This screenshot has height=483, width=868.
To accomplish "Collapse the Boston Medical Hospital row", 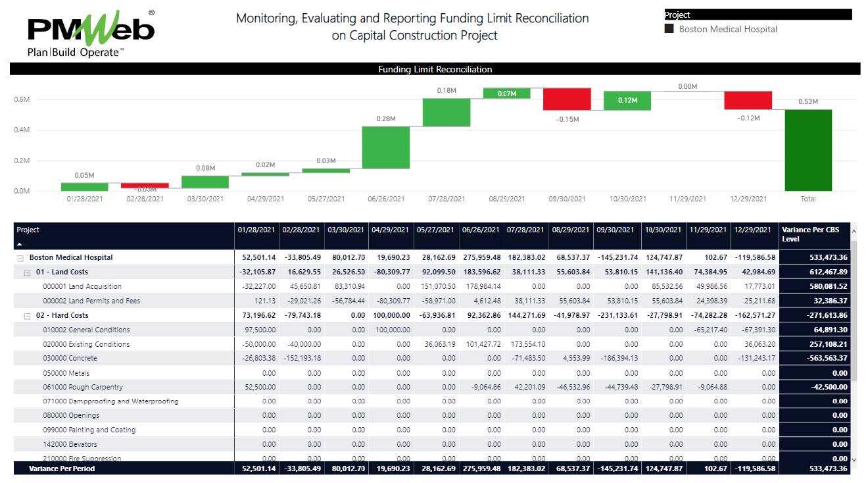I will pyautogui.click(x=20, y=258).
